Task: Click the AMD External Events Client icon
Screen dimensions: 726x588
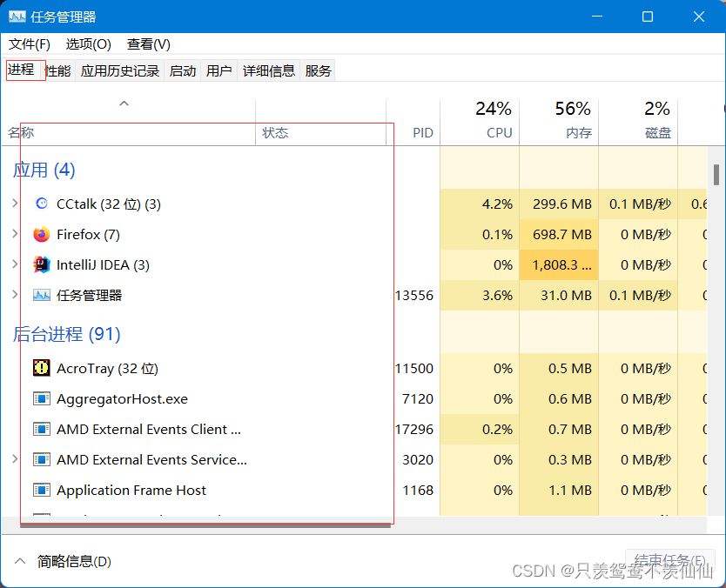Action: (x=41, y=429)
